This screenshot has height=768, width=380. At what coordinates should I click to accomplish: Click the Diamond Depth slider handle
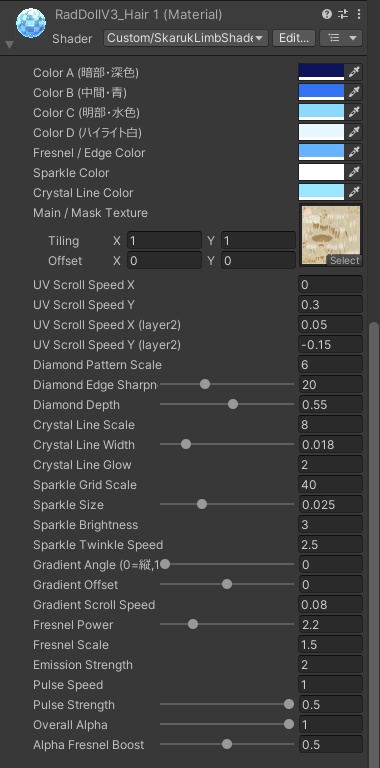pos(233,404)
